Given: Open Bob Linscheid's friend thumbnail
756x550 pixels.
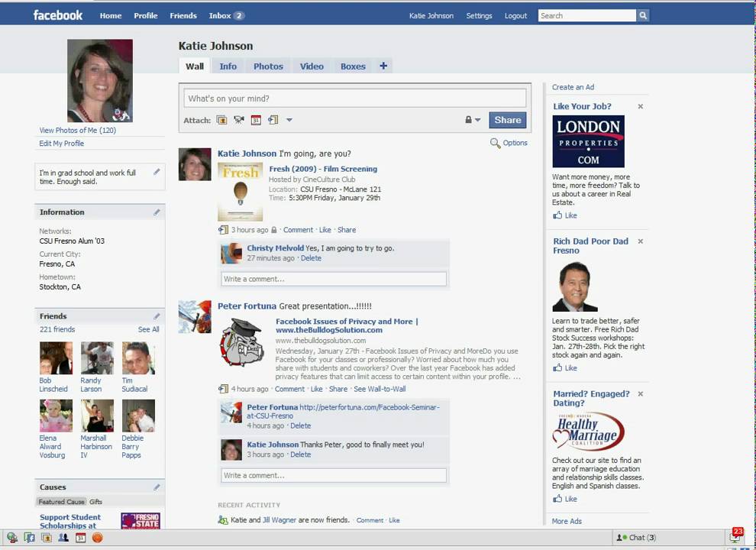Looking at the screenshot, I should point(56,358).
